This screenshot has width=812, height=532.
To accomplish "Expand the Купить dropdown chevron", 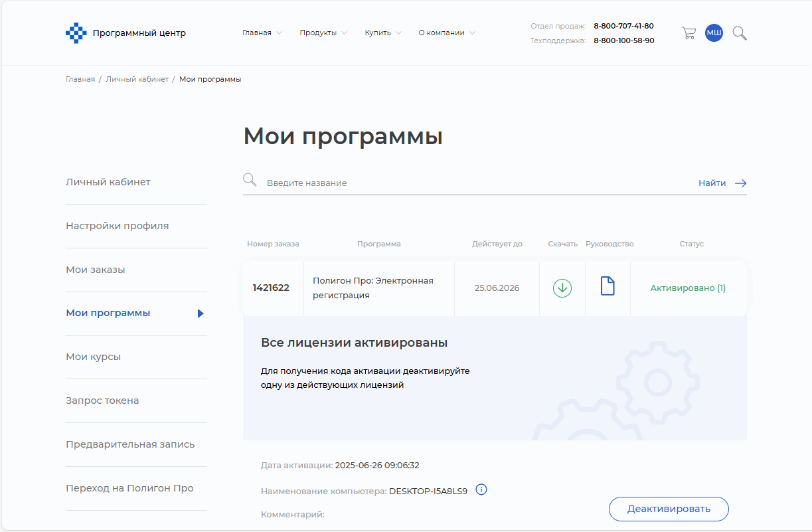I will (398, 33).
